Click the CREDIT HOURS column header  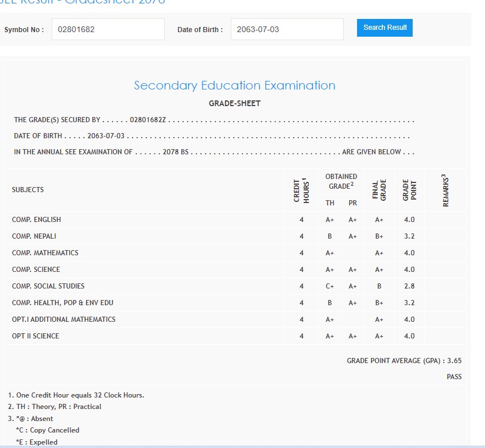pyautogui.click(x=301, y=190)
